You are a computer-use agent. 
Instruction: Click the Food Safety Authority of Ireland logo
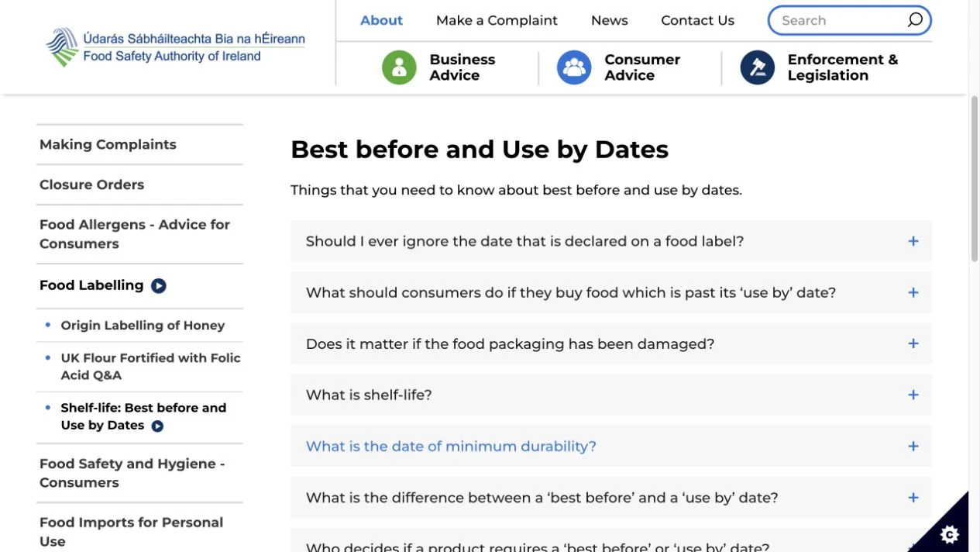pos(175,47)
